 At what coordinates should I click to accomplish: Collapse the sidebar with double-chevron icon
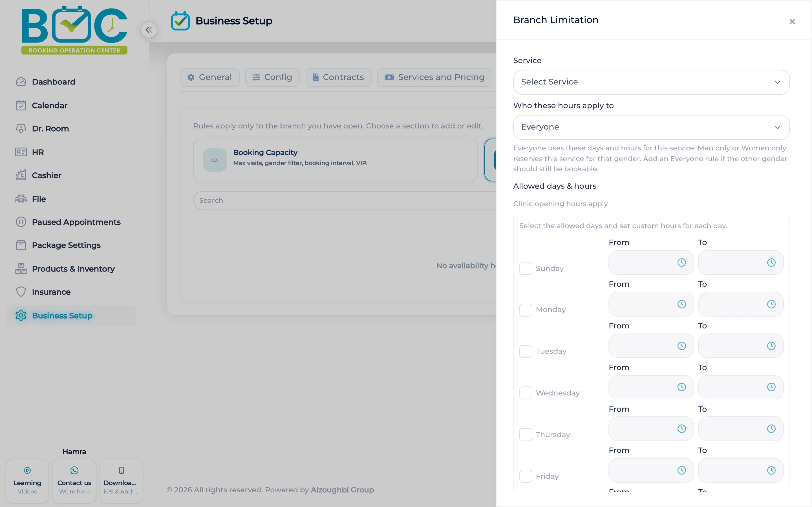(x=149, y=30)
